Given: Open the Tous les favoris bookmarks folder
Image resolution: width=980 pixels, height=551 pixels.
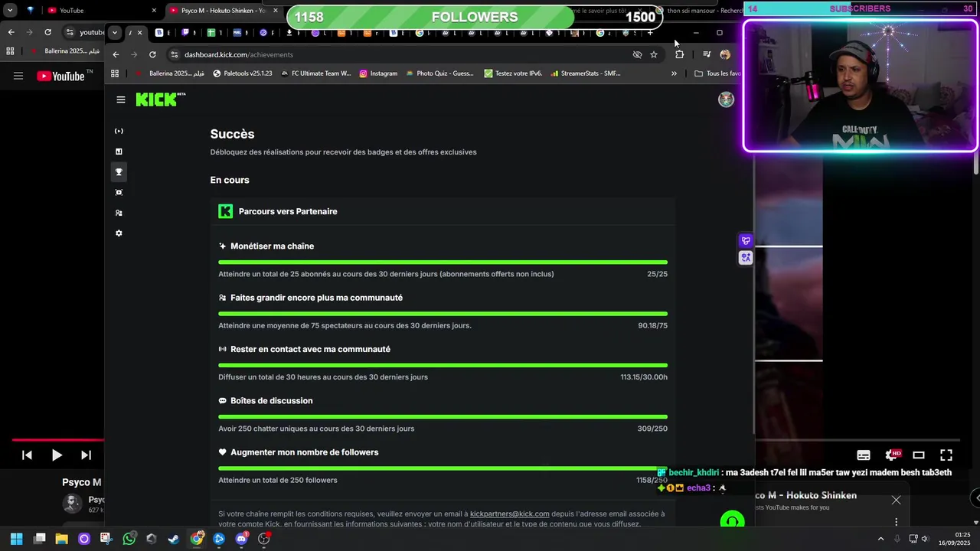Looking at the screenshot, I should [x=717, y=73].
